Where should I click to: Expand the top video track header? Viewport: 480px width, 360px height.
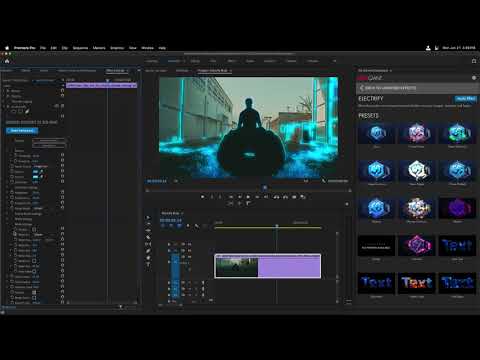(179, 244)
